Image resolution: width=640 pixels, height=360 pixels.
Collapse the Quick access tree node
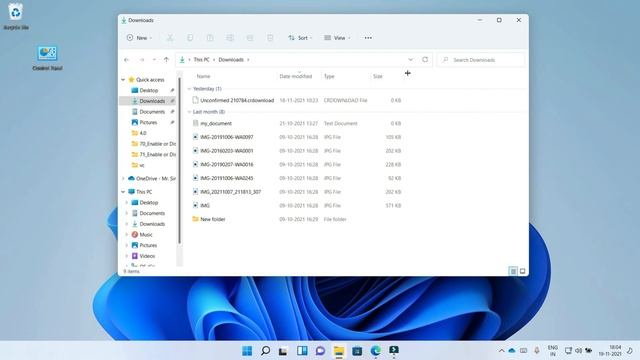(x=123, y=80)
